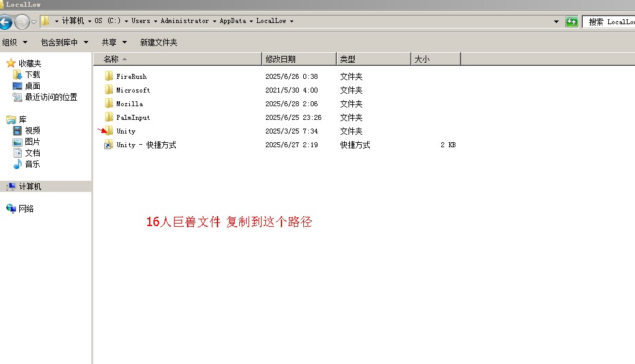The height and width of the screenshot is (364, 635).
Task: Open the Unity folder
Action: coord(126,130)
